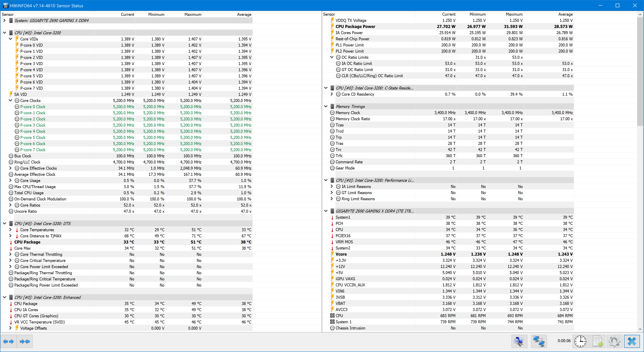The height and width of the screenshot is (352, 644).
Task: Expand the System GIGABYTE Z690 node
Action: click(x=4, y=21)
